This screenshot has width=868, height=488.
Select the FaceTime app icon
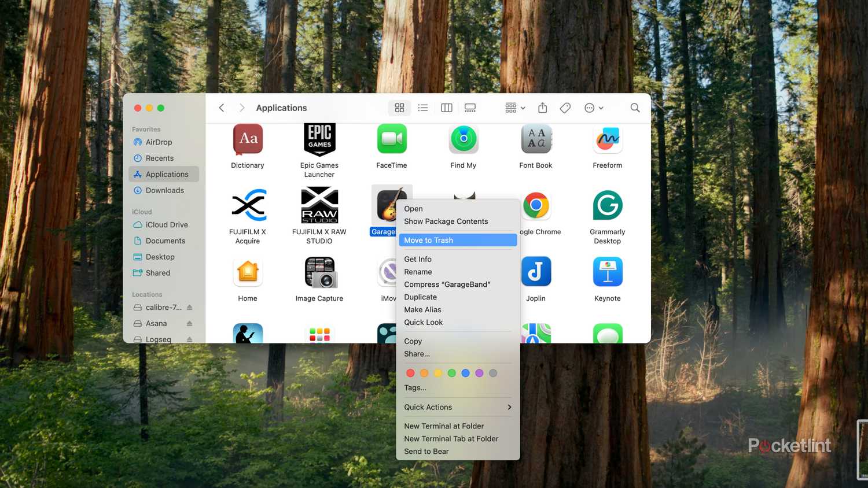coord(392,139)
